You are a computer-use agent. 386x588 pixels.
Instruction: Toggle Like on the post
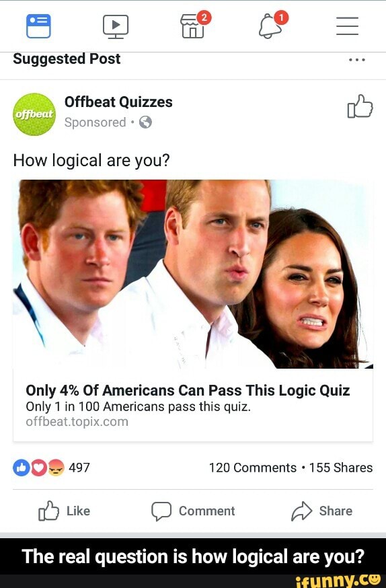(x=64, y=511)
